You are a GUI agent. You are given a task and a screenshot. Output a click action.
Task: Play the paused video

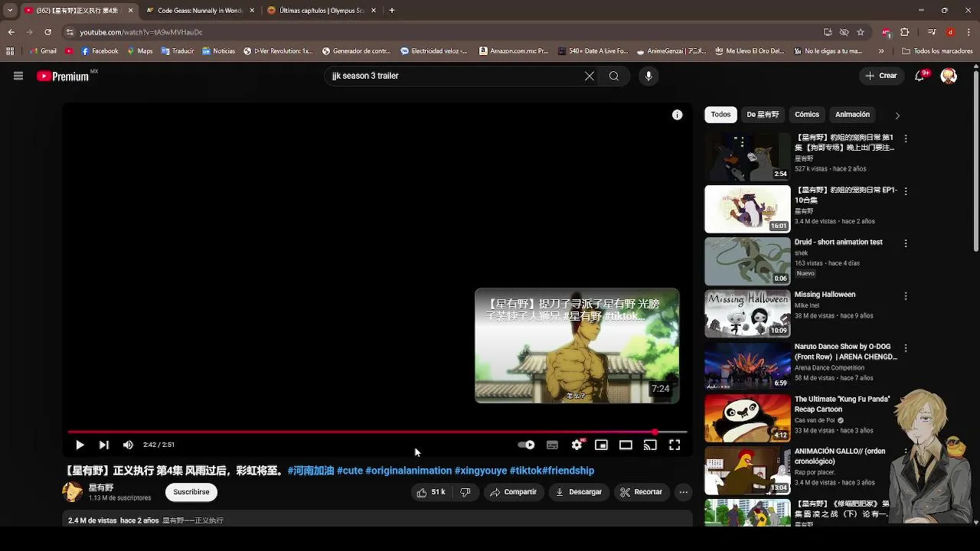[x=80, y=445]
